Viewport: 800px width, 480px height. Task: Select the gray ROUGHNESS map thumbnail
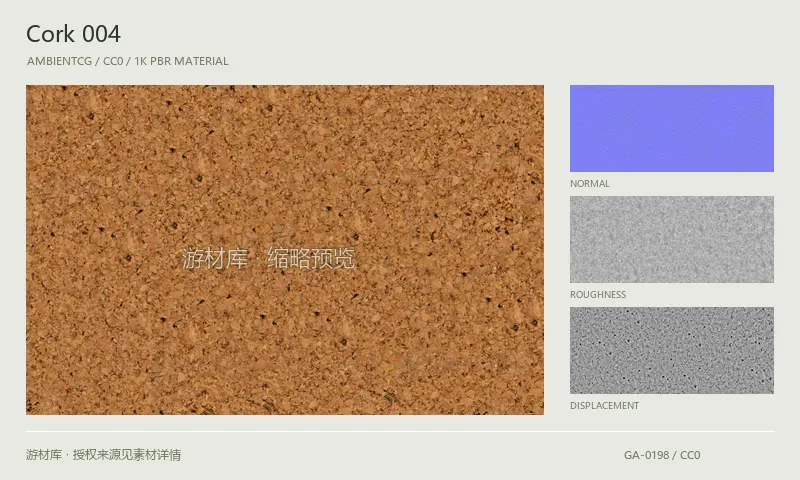pyautogui.click(x=671, y=239)
